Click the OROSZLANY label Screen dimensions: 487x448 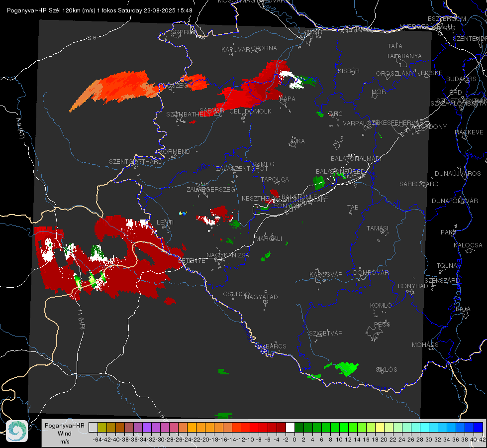(x=395, y=73)
